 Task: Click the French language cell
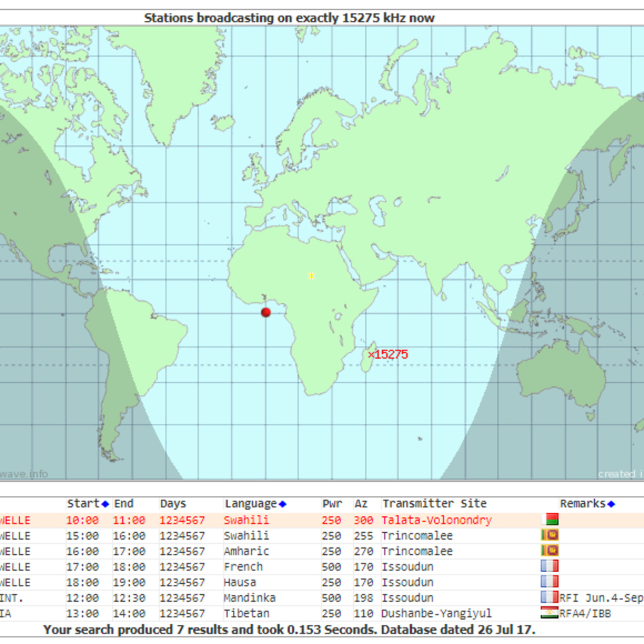coord(243,567)
